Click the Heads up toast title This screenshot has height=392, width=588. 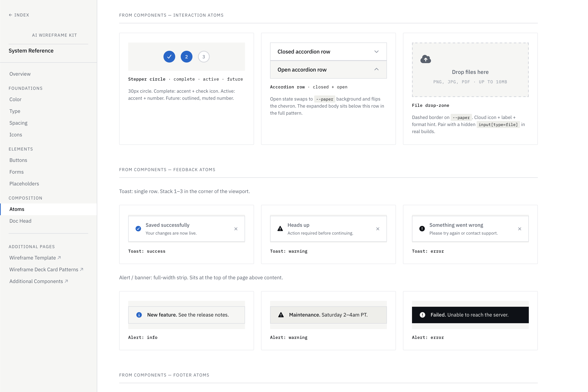(298, 225)
